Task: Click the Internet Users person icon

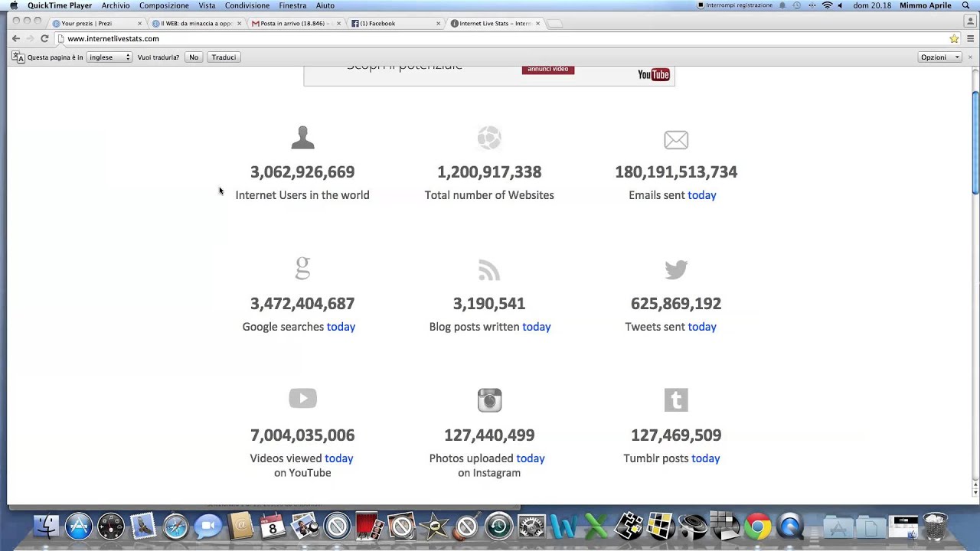Action: (302, 138)
